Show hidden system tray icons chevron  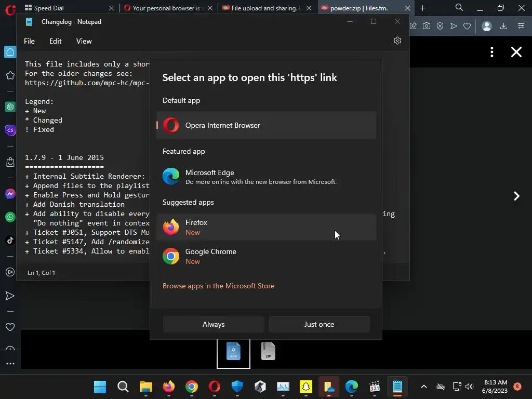tap(424, 387)
